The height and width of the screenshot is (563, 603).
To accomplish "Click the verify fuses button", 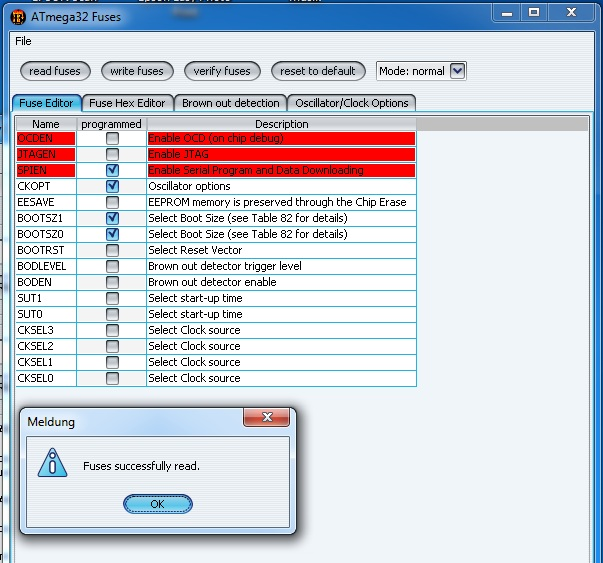I will pyautogui.click(x=222, y=71).
